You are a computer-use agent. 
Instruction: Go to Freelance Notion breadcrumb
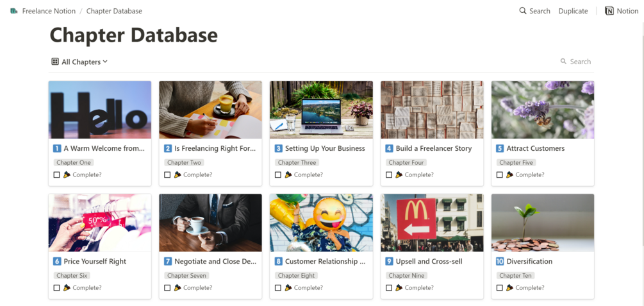(49, 11)
